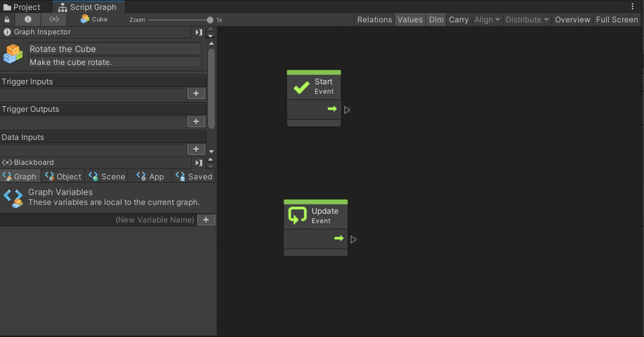This screenshot has width=644, height=337.
Task: Click the Update event loop icon
Action: [x=298, y=215]
